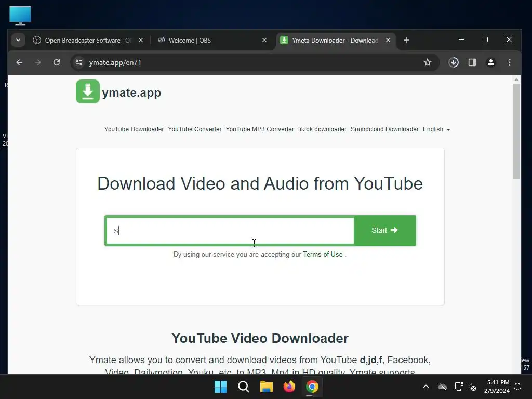Click the YouTube Video Downloader heading
Image resolution: width=532 pixels, height=399 pixels.
pos(260,338)
